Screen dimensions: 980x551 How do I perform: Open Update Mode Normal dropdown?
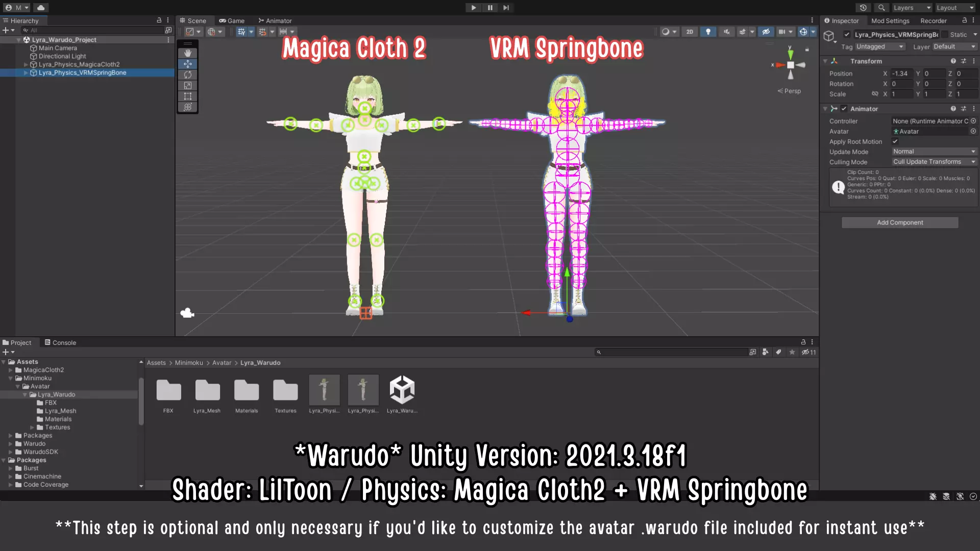coord(934,152)
